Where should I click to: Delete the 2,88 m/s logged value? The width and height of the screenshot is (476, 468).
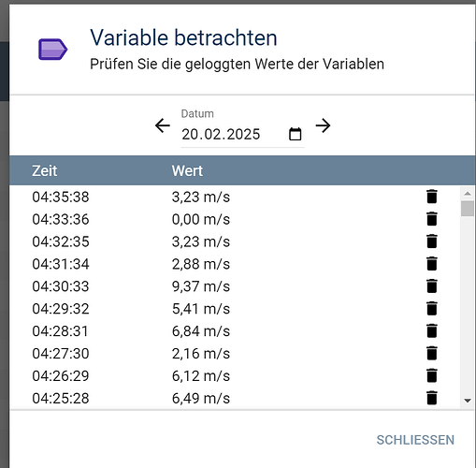click(x=432, y=264)
